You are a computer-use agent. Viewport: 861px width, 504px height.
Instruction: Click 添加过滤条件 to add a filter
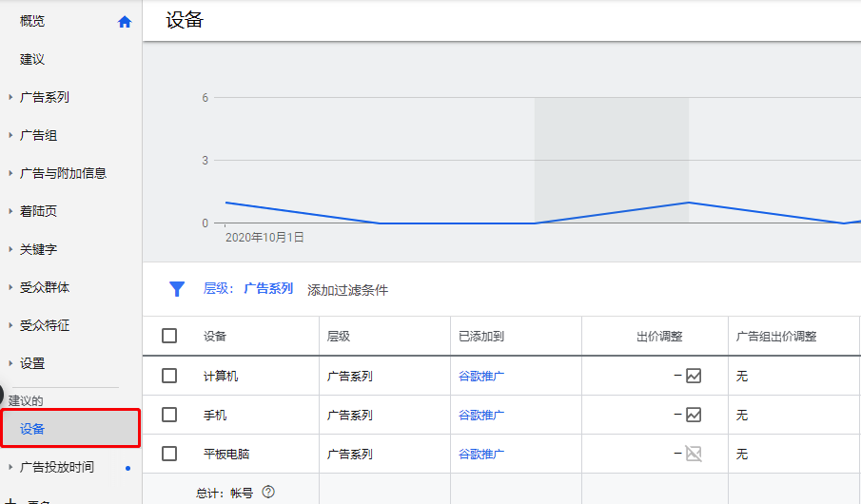tap(347, 290)
